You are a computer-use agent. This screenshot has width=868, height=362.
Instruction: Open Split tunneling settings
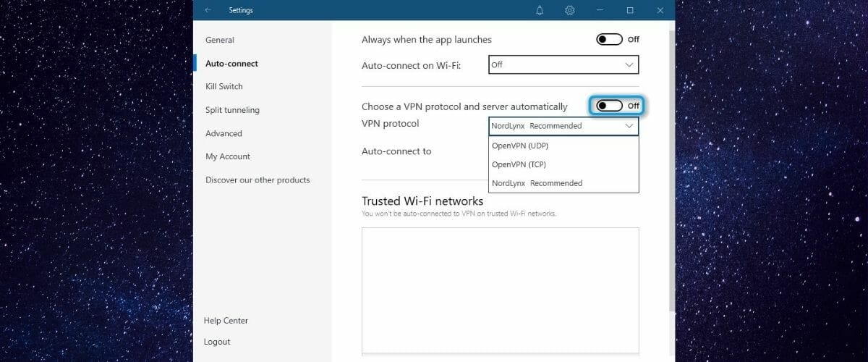(x=232, y=110)
